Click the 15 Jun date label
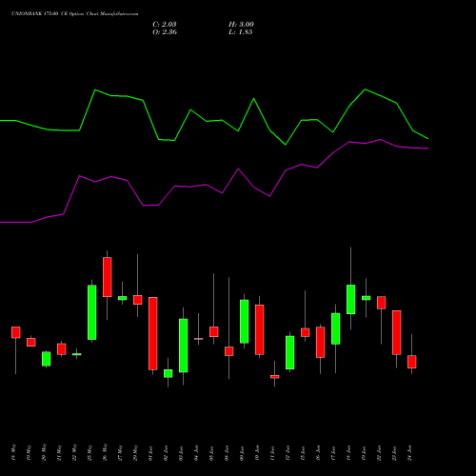This screenshot has width=476, height=476. coord(303,453)
